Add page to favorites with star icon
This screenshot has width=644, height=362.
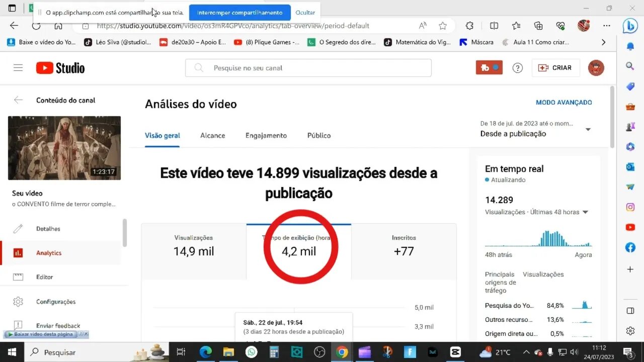[443, 26]
